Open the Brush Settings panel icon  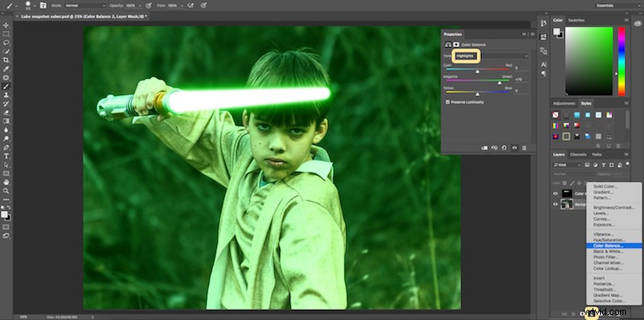[43, 5]
